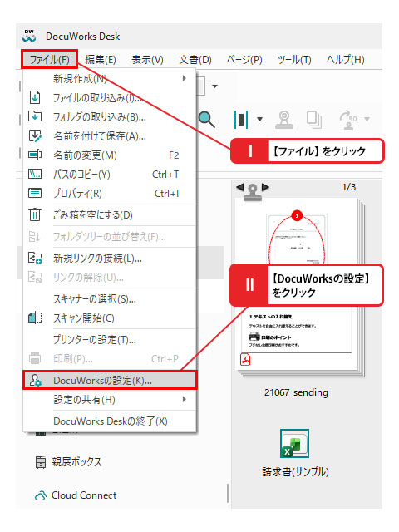Open the 表示(V) menu

pyautogui.click(x=147, y=60)
